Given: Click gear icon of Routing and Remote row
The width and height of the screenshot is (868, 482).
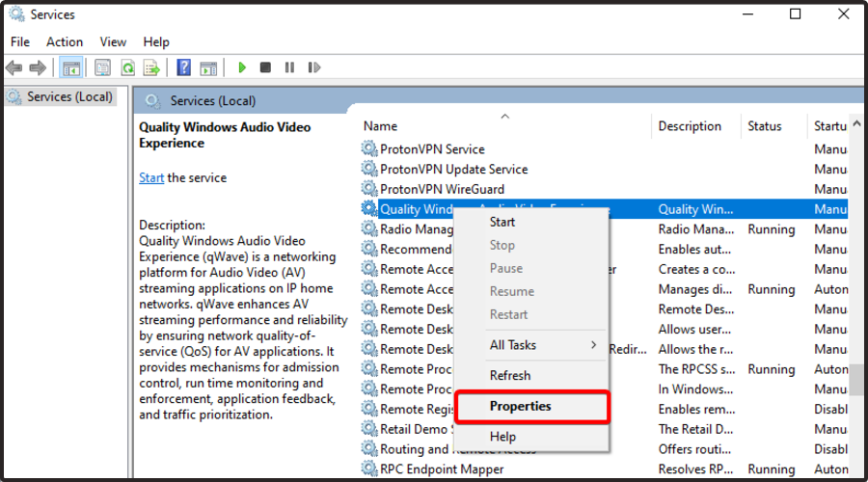Looking at the screenshot, I should 369,448.
